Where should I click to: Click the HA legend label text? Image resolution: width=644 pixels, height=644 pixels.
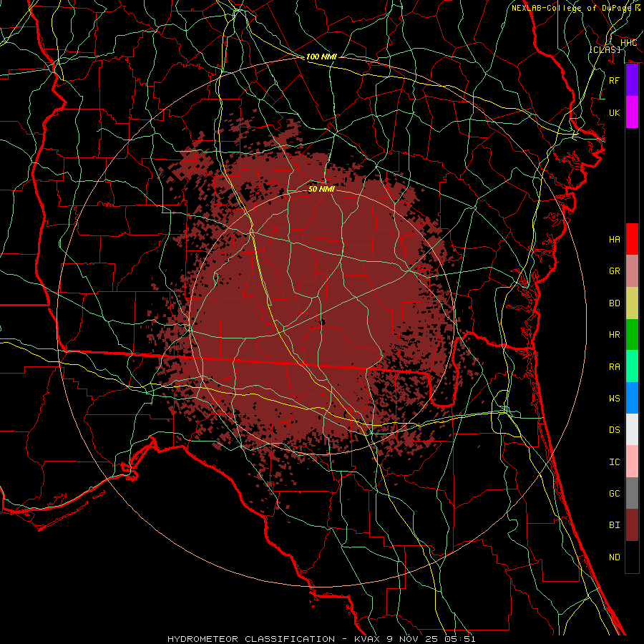click(x=615, y=239)
